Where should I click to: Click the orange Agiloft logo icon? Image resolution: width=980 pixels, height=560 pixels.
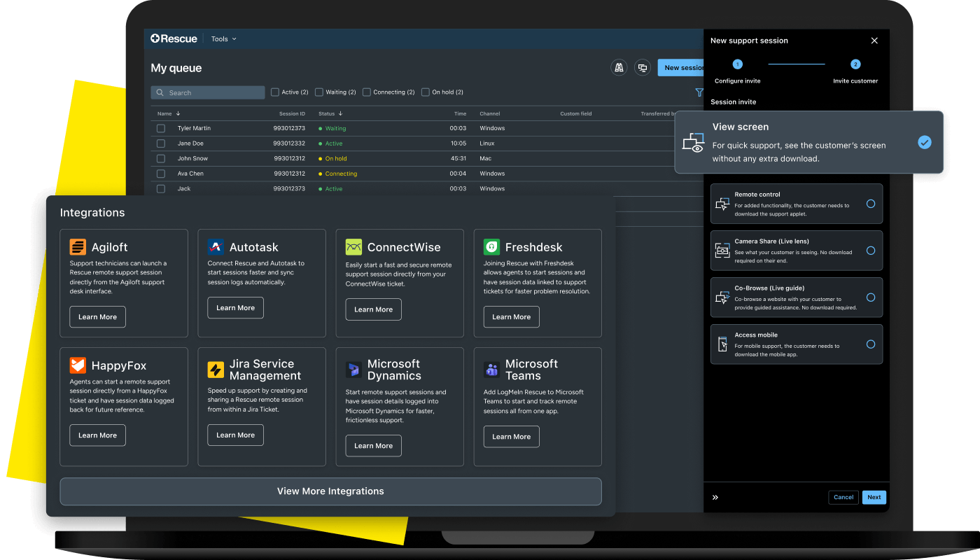click(x=78, y=247)
